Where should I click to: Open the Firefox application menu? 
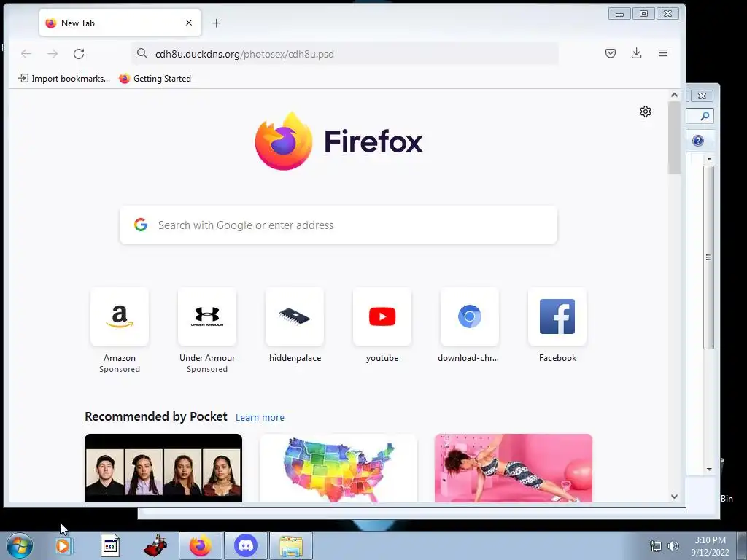662,53
